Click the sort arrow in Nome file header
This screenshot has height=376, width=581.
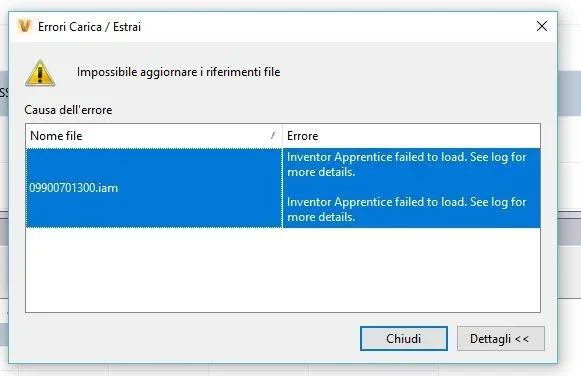pyautogui.click(x=273, y=135)
